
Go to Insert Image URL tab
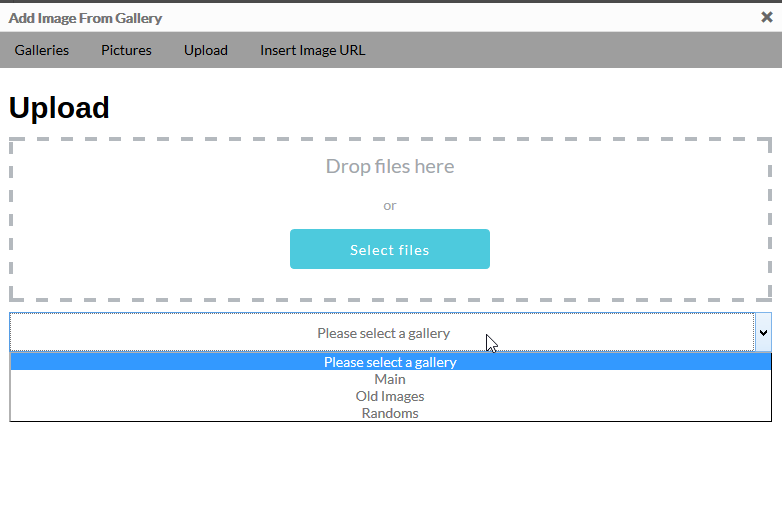click(313, 50)
